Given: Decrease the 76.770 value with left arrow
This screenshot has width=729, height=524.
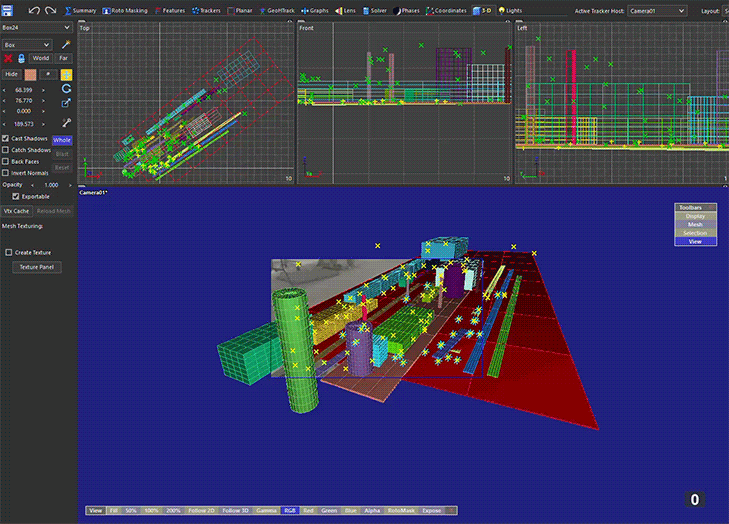Looking at the screenshot, I should point(4,100).
